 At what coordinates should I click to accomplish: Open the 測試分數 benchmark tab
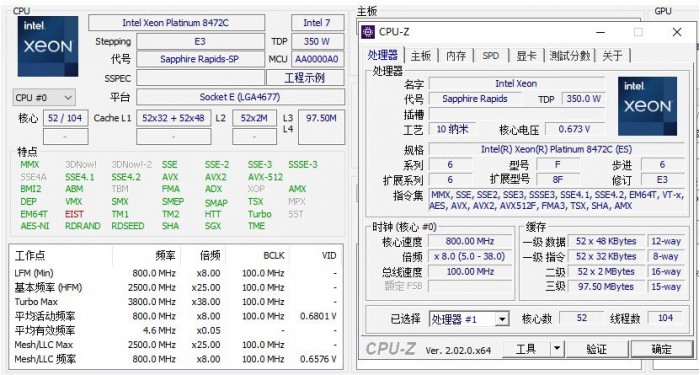[x=570, y=55]
